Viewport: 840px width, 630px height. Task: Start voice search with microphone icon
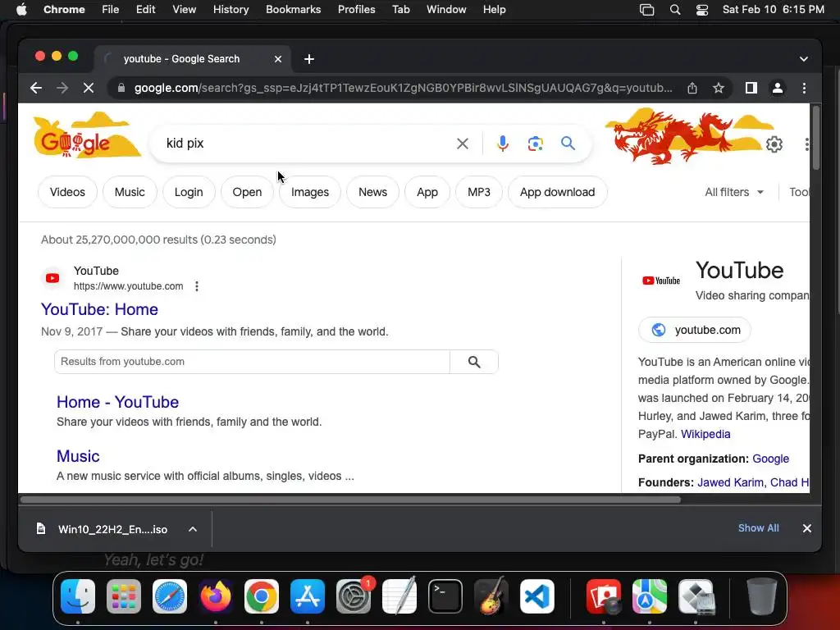pos(503,144)
